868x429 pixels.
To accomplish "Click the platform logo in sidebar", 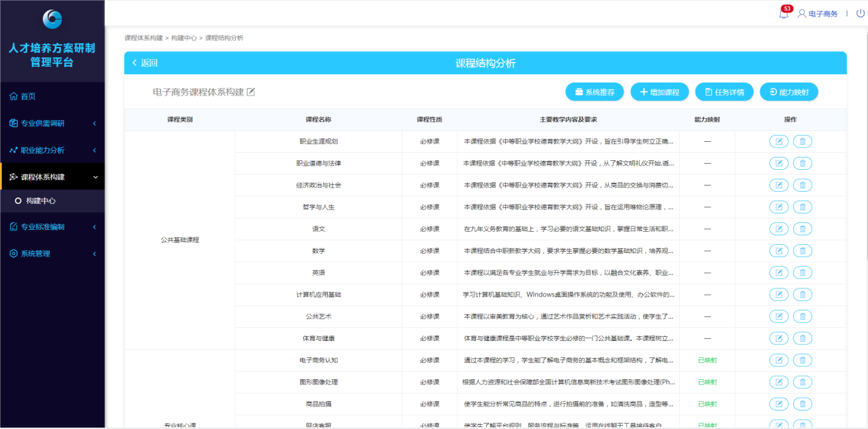I will [52, 19].
